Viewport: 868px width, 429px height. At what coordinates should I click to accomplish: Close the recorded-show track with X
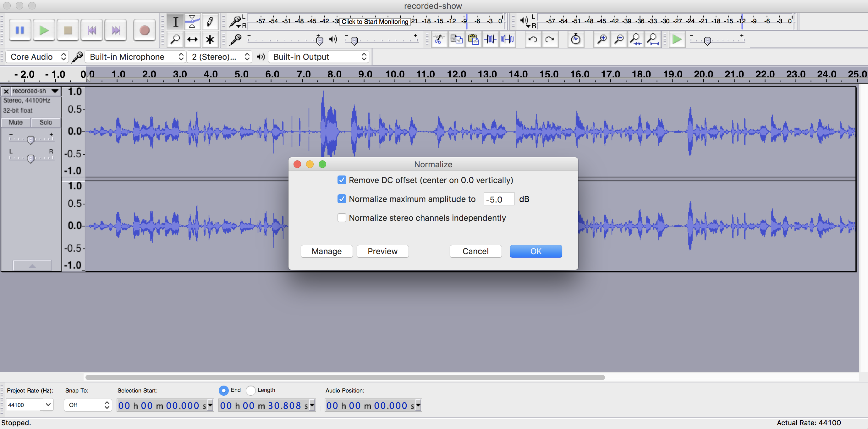pyautogui.click(x=6, y=91)
